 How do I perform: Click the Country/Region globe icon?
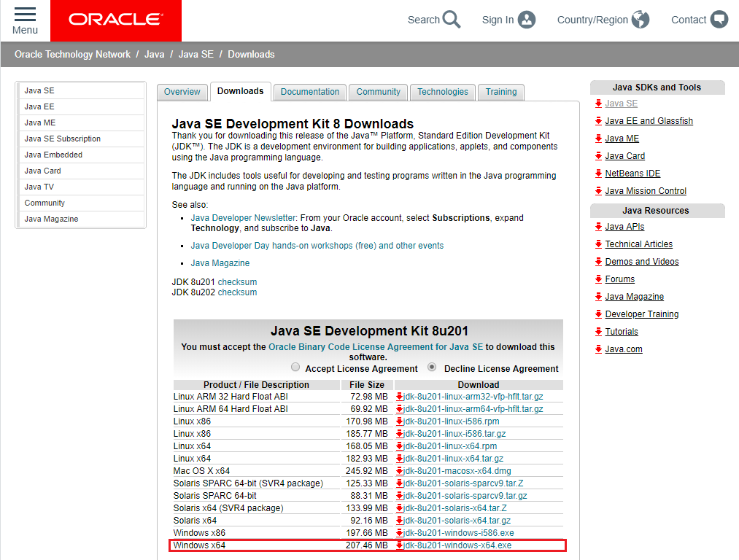pos(641,20)
